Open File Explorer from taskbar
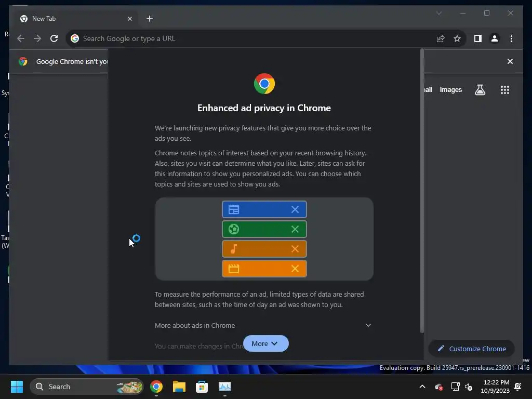This screenshot has height=399, width=532. click(179, 387)
